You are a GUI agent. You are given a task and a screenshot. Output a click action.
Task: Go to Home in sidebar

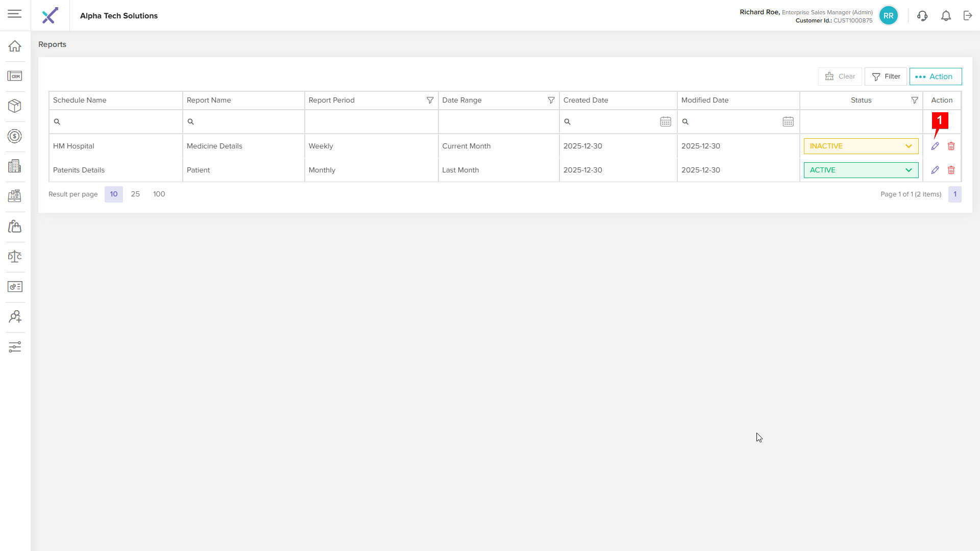click(15, 46)
